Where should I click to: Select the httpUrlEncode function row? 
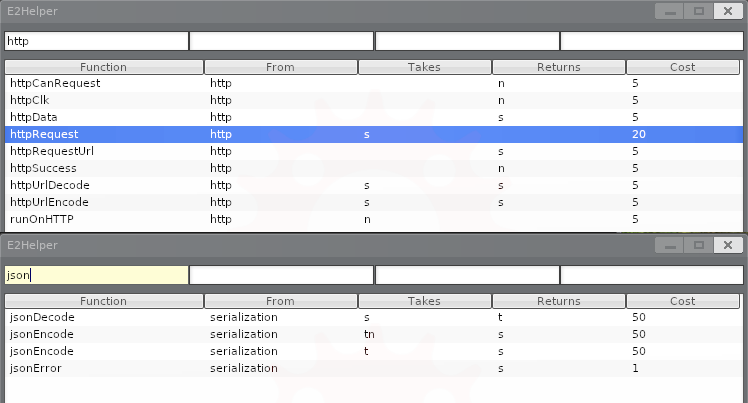point(374,203)
